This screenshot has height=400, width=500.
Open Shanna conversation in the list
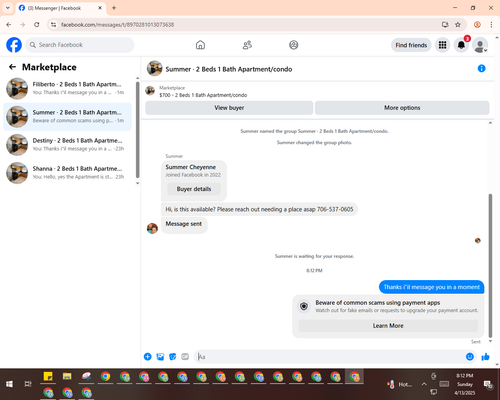coord(67,173)
